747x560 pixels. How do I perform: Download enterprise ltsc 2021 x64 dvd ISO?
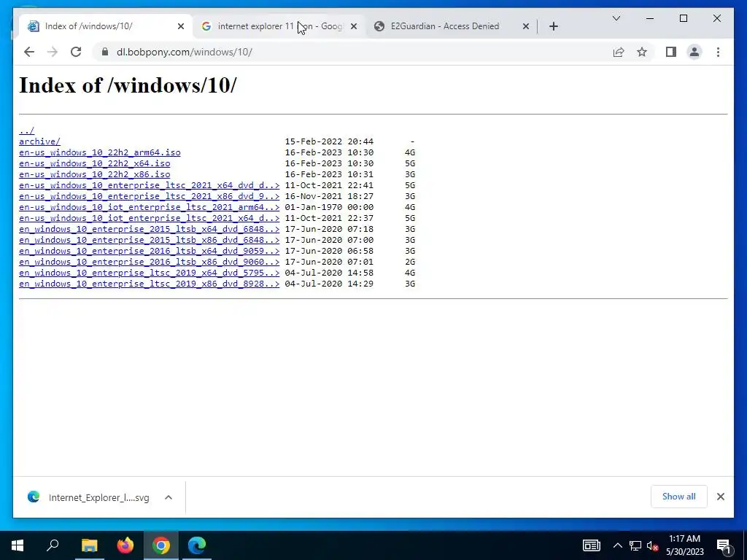tap(149, 185)
